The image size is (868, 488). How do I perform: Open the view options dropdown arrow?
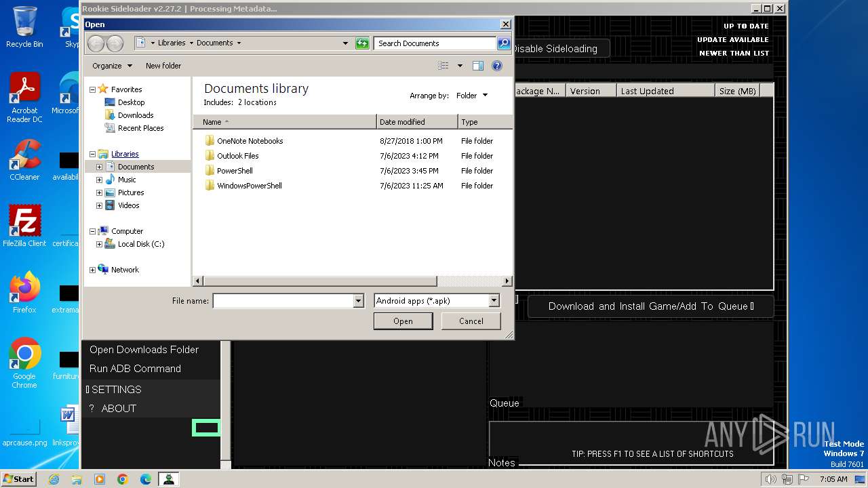click(x=460, y=66)
